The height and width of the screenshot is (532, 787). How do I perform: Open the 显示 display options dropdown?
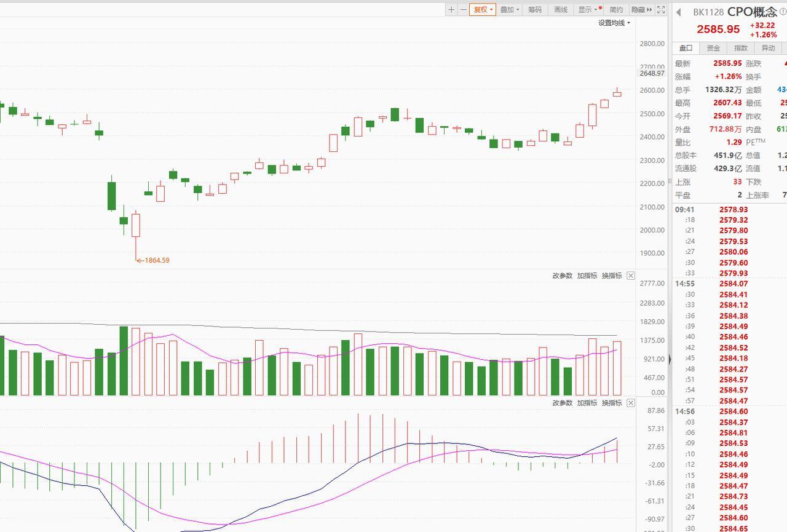588,10
